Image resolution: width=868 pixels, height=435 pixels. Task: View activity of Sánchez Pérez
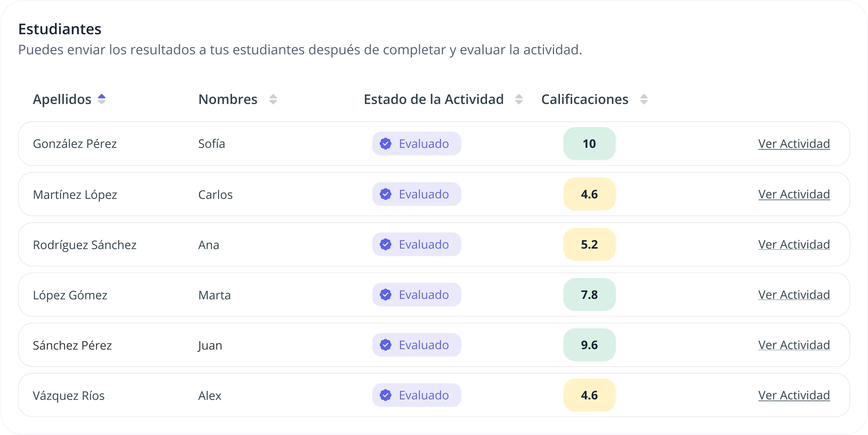point(794,345)
